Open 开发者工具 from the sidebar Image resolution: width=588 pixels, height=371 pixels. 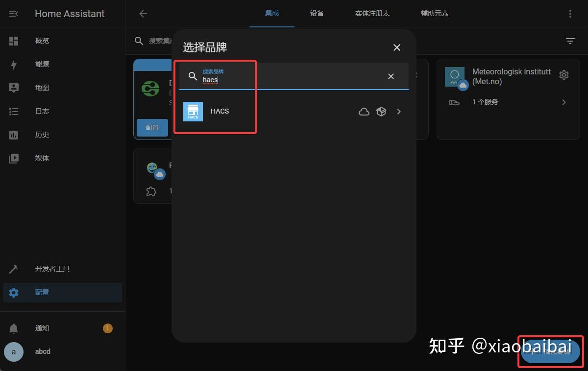[14, 269]
